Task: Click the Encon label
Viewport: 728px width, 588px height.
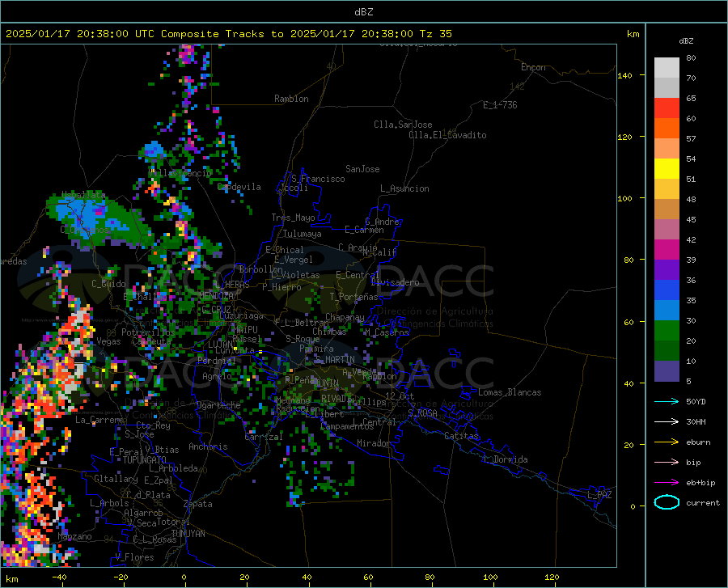Action: pos(533,67)
